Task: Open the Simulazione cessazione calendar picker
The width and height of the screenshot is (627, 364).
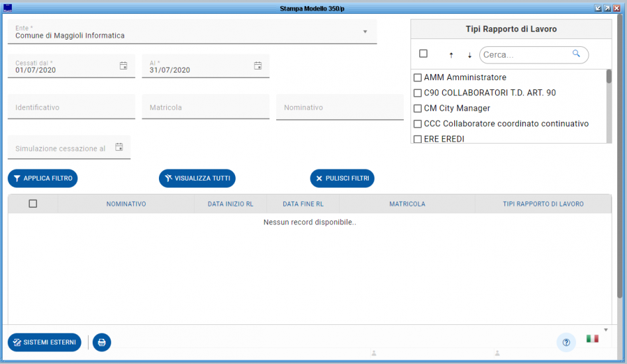Action: pos(119,147)
